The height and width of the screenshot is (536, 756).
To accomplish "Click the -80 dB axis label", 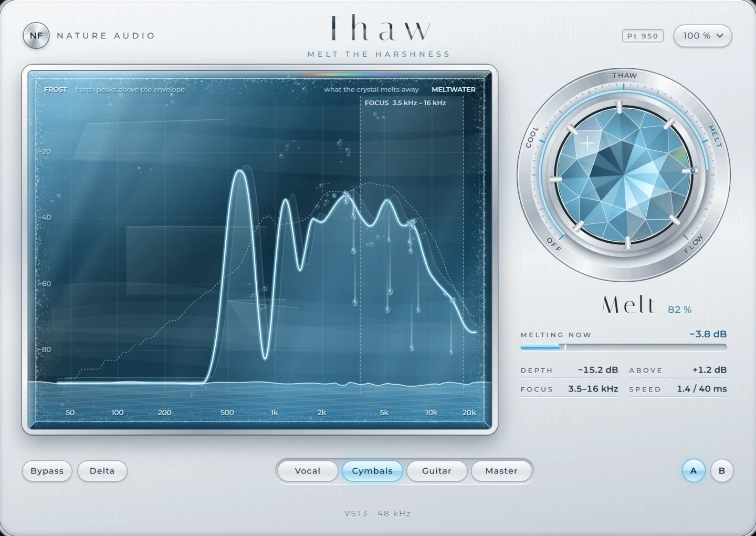I will pos(46,349).
